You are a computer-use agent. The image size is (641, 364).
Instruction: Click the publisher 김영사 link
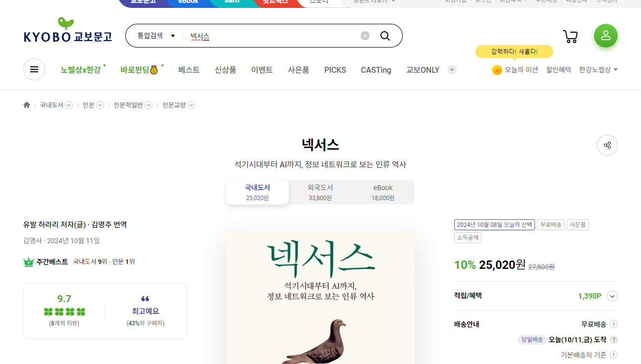[x=32, y=241]
